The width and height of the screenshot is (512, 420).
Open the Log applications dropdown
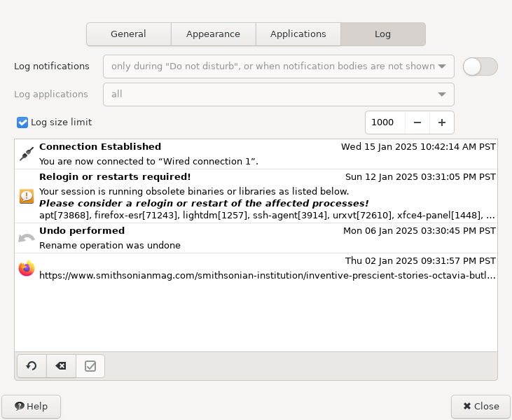coord(279,94)
